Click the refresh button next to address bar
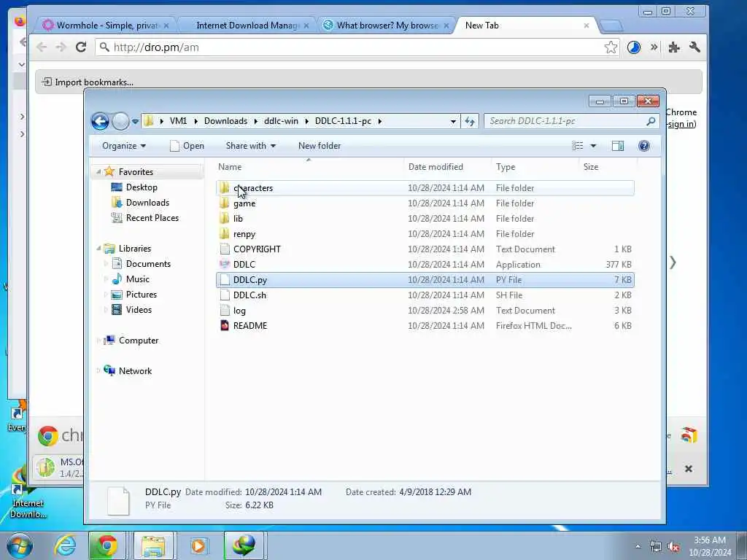Screen dimensions: 747x560 click(x=470, y=122)
